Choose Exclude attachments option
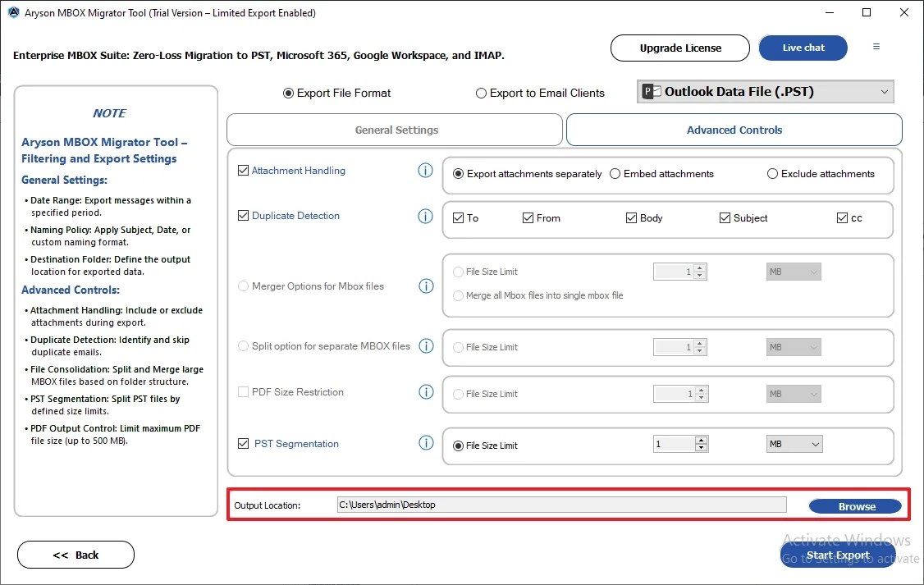This screenshot has height=585, width=924. pyautogui.click(x=772, y=174)
